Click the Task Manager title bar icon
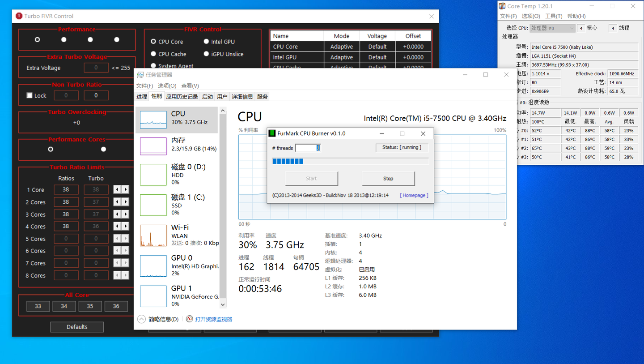Viewport: 644px width, 364px height. pos(140,75)
